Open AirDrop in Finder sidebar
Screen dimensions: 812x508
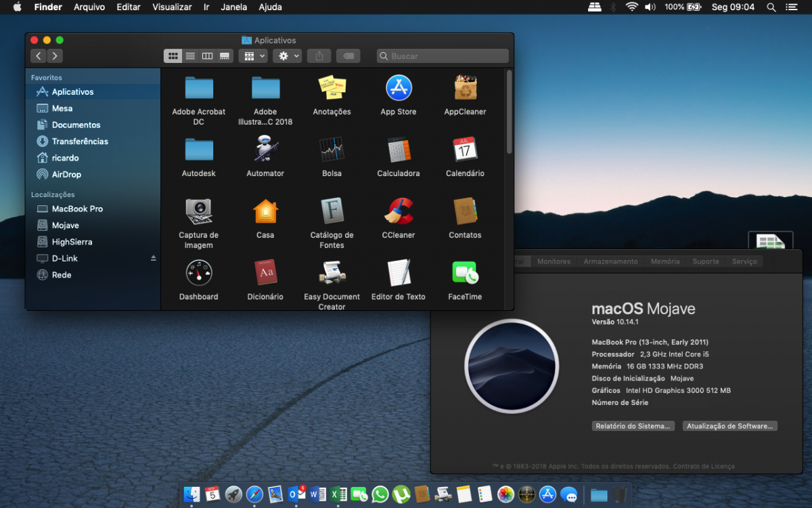[66, 175]
